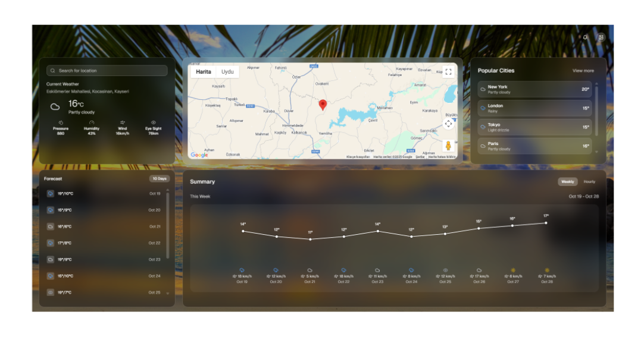The width and height of the screenshot is (644, 337).
Task: Click the red location pin on map
Action: point(323,105)
